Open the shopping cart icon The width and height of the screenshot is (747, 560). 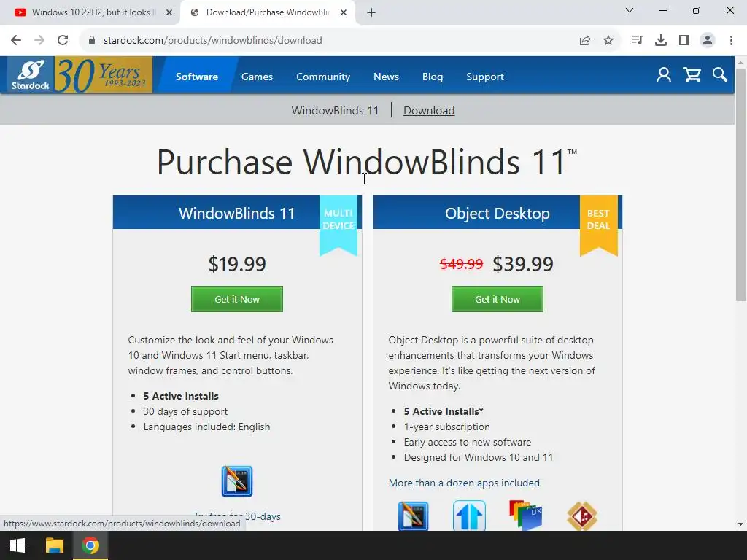pos(692,75)
